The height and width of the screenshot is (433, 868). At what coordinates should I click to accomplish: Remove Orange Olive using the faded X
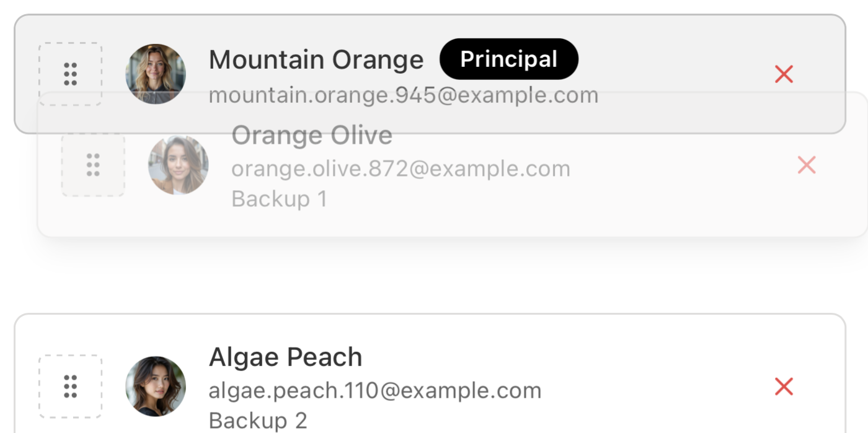click(x=806, y=165)
